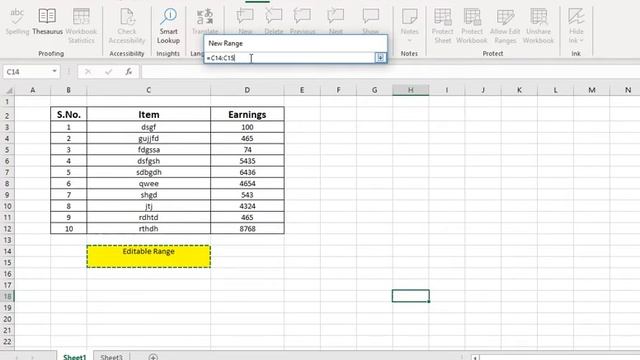Image resolution: width=640 pixels, height=360 pixels.
Task: Select the S.No. cell with value 10
Action: pos(69,229)
